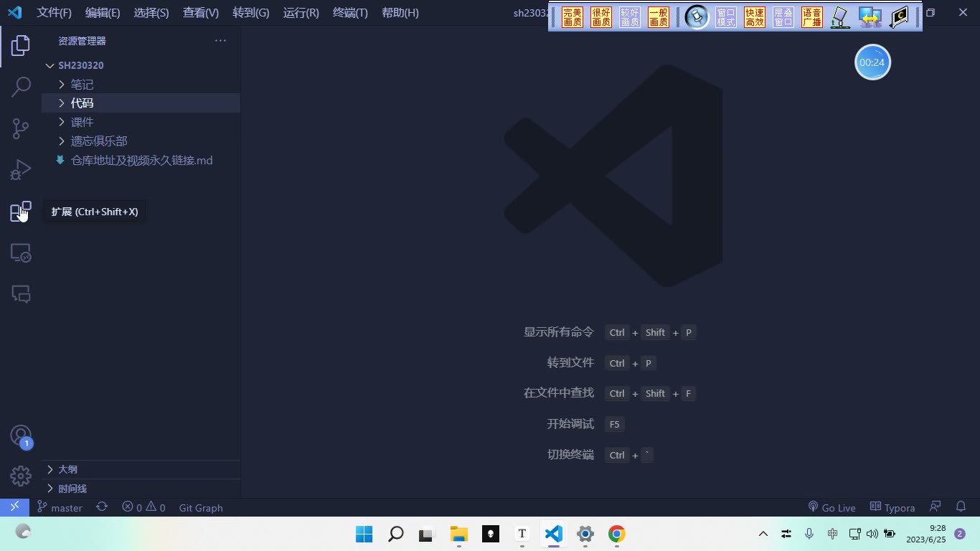Open the Source Control view
The width and height of the screenshot is (980, 551).
pos(21,128)
